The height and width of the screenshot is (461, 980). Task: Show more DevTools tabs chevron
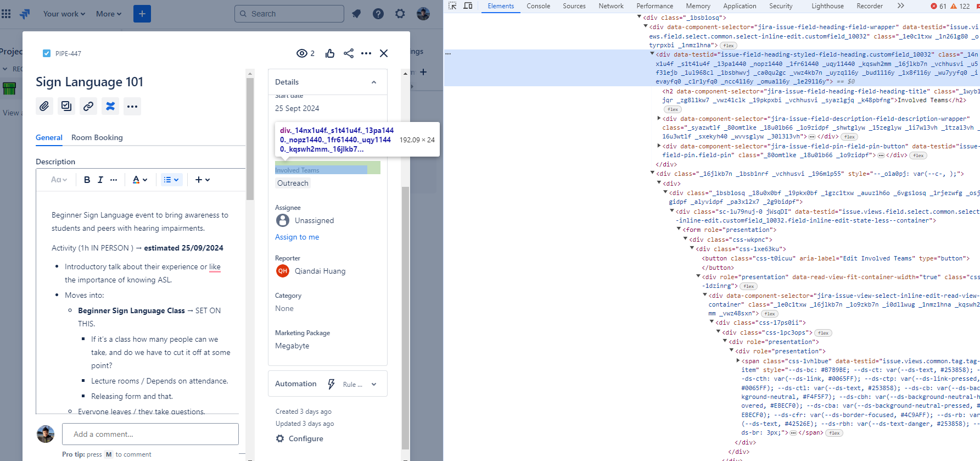click(x=901, y=6)
